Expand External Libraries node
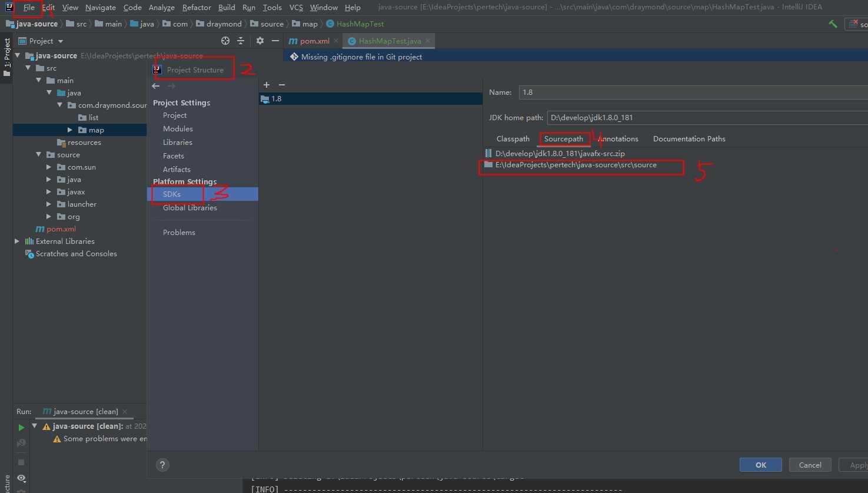The image size is (868, 493). 17,241
